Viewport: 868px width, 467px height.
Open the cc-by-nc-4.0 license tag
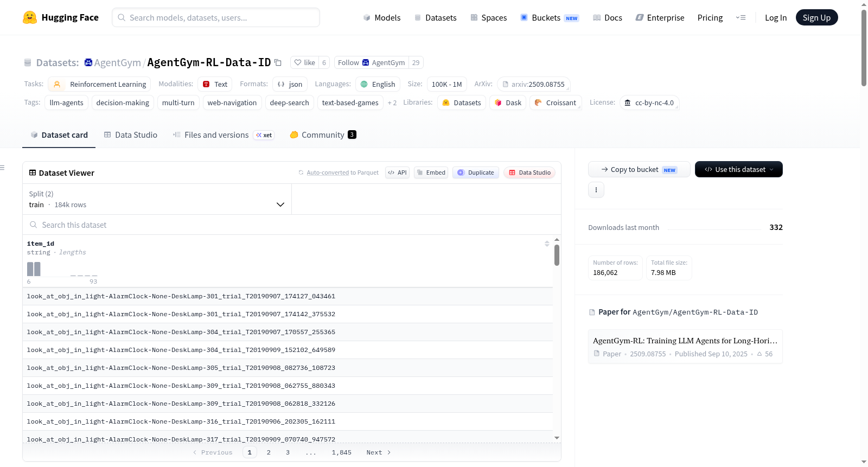click(649, 103)
